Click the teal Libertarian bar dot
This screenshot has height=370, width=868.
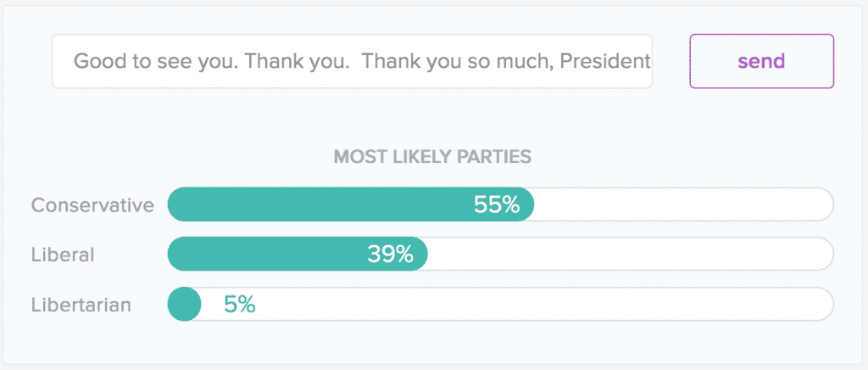[184, 304]
